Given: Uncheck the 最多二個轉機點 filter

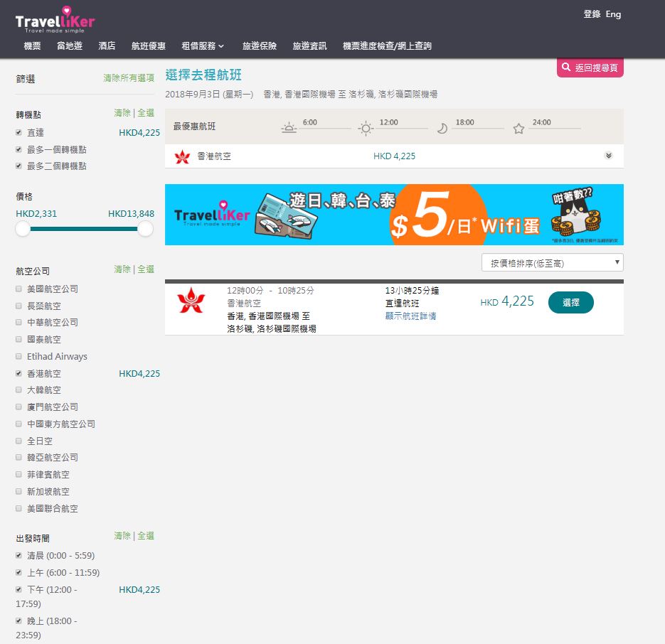Looking at the screenshot, I should [x=18, y=166].
